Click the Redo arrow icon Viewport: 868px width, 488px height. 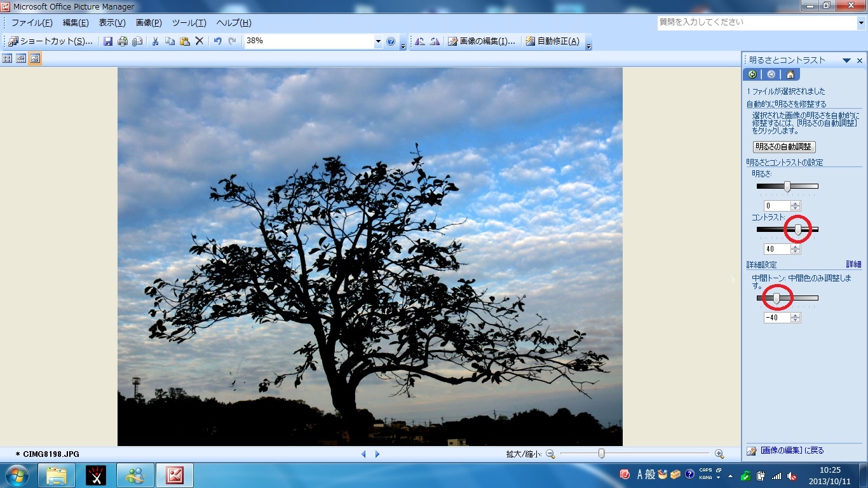pyautogui.click(x=232, y=41)
